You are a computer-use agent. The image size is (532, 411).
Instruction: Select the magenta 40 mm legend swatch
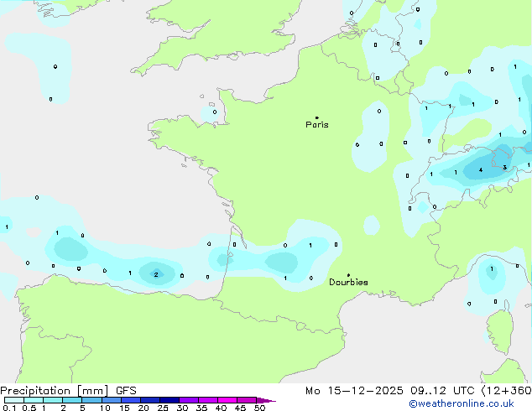(227, 400)
